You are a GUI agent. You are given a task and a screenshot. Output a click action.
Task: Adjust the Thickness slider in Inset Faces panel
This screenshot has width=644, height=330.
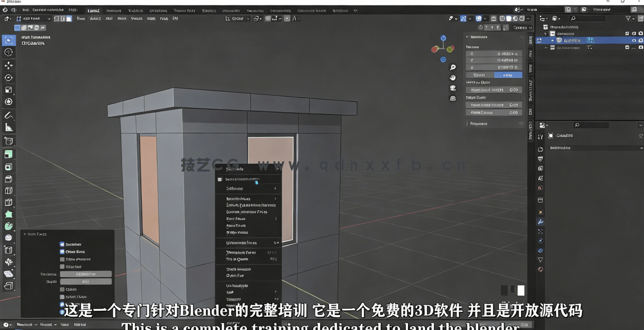click(x=85, y=274)
